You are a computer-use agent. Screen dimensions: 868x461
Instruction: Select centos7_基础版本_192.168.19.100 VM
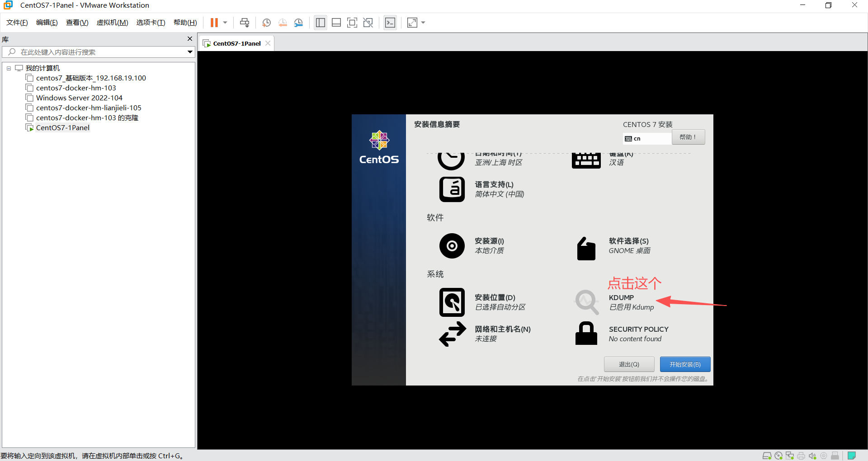91,78
